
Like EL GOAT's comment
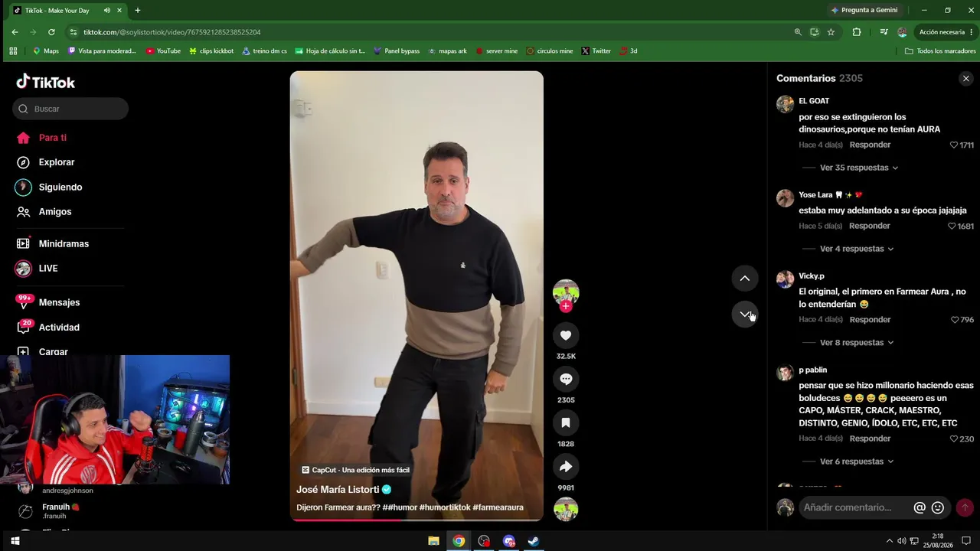[954, 145]
